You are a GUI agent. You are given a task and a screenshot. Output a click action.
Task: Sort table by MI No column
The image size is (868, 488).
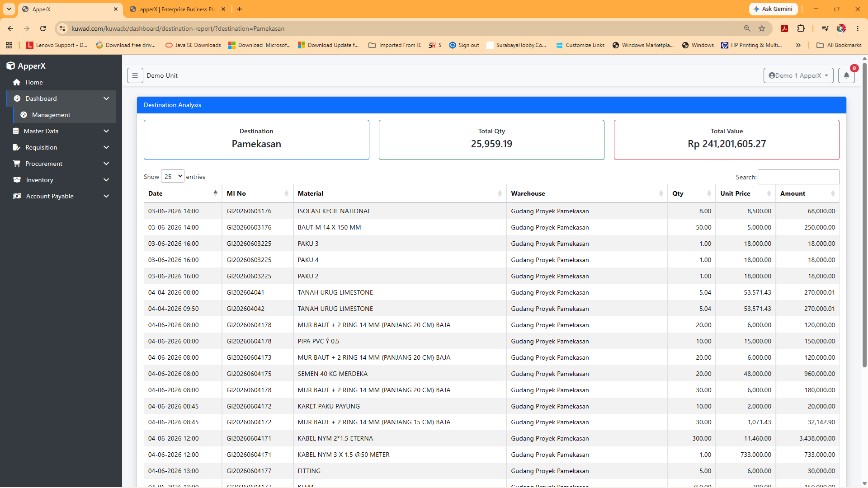(257, 193)
